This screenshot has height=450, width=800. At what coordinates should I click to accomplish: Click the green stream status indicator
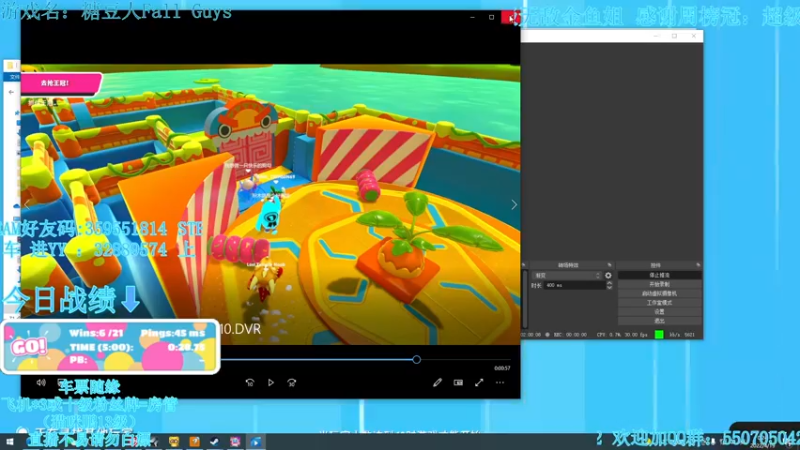(659, 335)
